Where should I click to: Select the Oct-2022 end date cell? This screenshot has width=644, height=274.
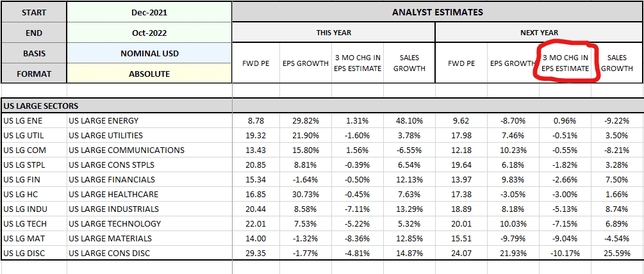click(x=149, y=33)
